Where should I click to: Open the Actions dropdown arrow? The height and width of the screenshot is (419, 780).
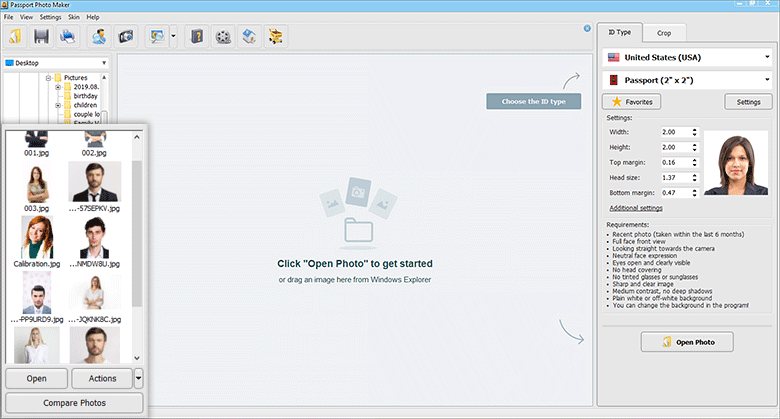point(138,378)
